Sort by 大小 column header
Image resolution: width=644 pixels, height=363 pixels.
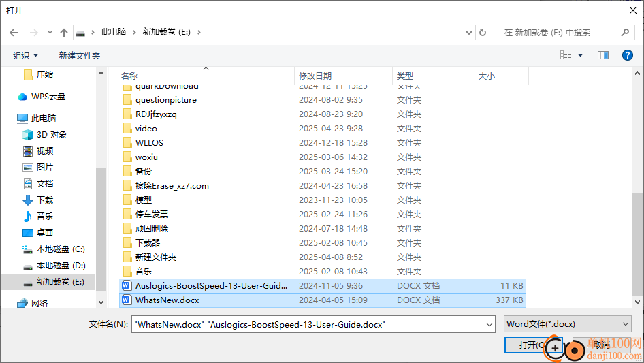[487, 76]
